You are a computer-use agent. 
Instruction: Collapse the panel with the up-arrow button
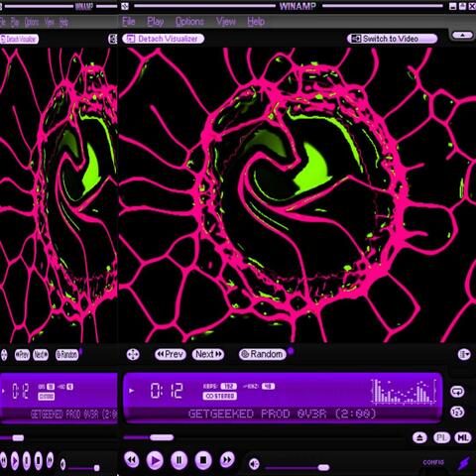point(462,35)
